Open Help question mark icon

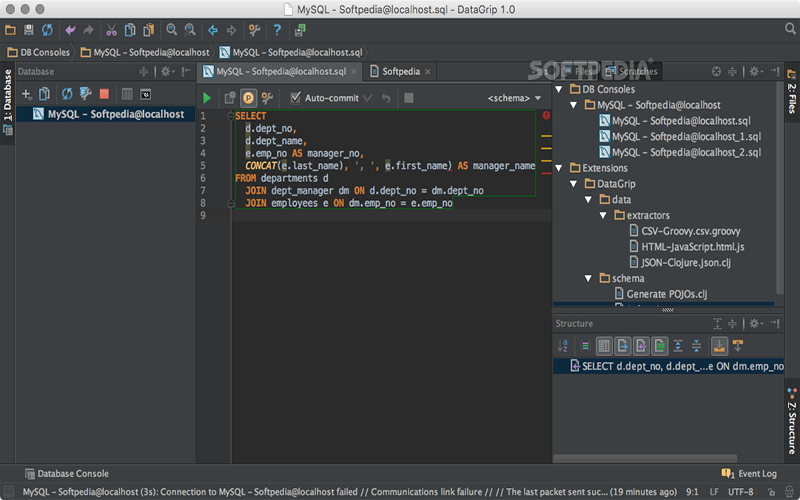click(x=277, y=30)
